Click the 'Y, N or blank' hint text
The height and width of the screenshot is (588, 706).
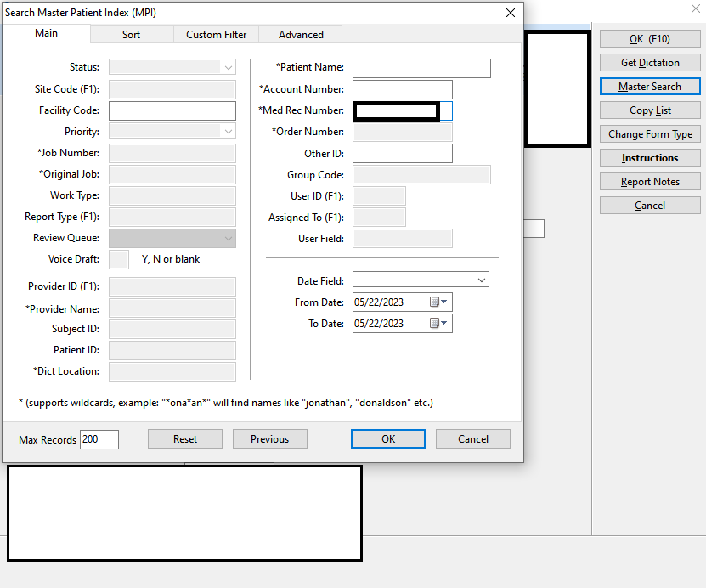pyautogui.click(x=171, y=259)
